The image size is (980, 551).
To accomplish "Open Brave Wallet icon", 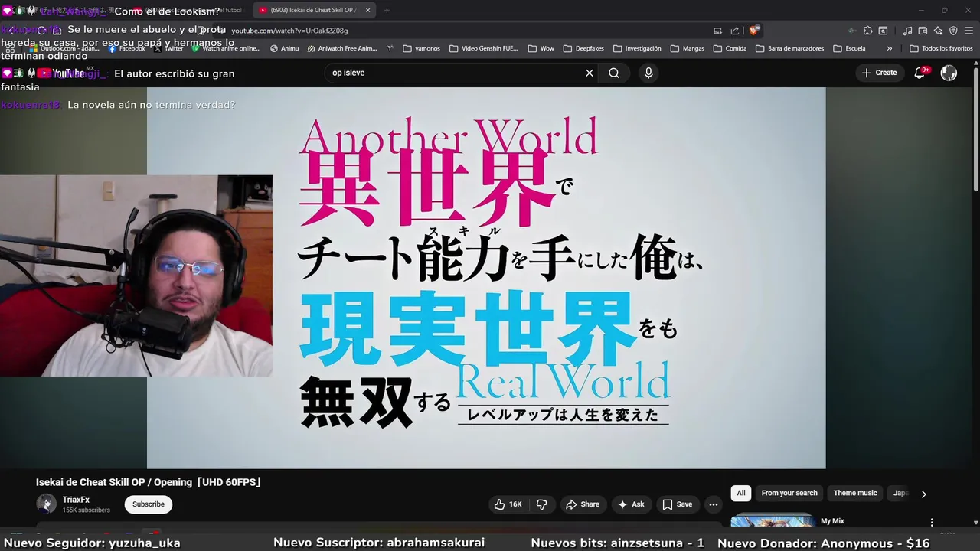I will click(923, 31).
